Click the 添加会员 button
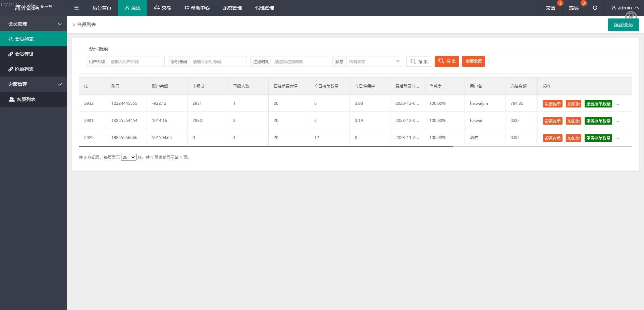644x310 pixels. coord(623,25)
